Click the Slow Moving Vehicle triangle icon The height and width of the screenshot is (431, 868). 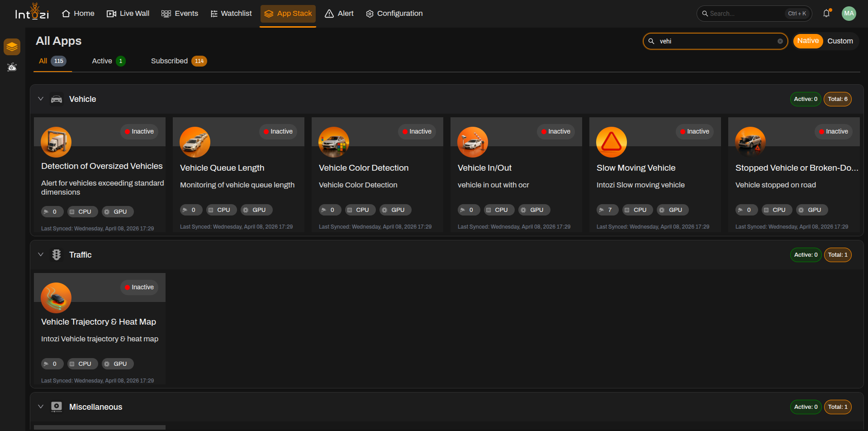tap(611, 142)
